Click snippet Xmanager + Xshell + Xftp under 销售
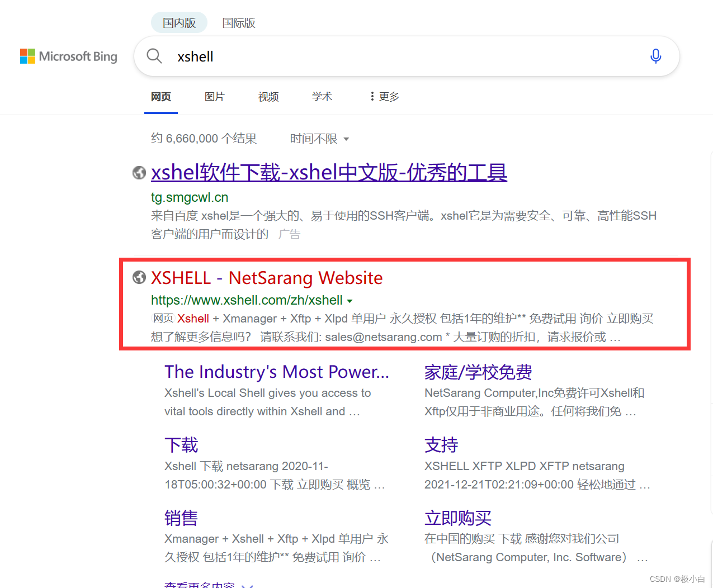The height and width of the screenshot is (588, 713). coord(276,548)
